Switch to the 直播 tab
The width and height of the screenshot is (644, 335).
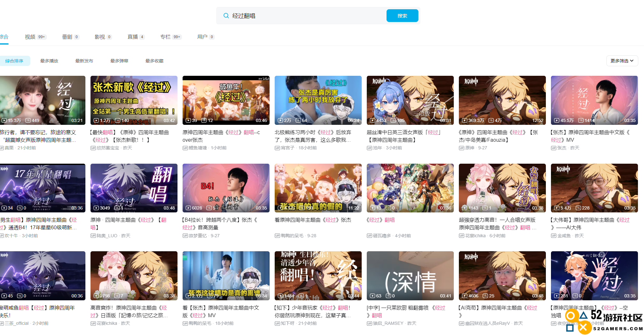coord(136,37)
